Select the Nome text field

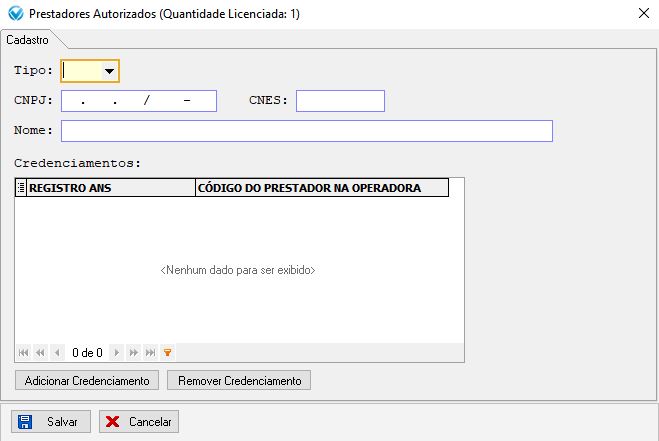point(306,132)
